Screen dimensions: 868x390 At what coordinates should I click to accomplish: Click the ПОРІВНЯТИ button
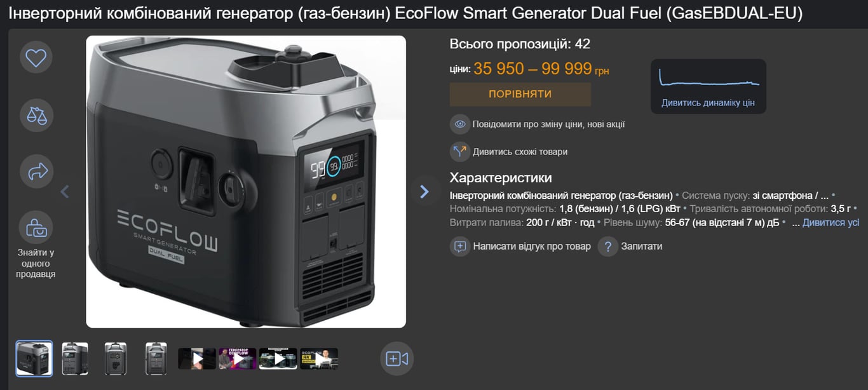[x=520, y=94]
